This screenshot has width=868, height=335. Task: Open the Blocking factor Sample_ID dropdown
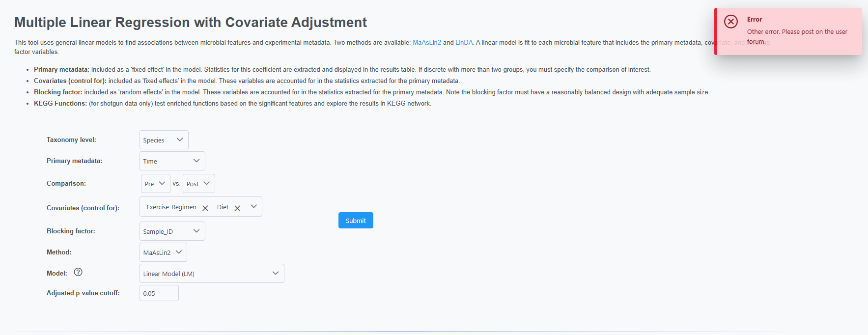click(x=172, y=231)
